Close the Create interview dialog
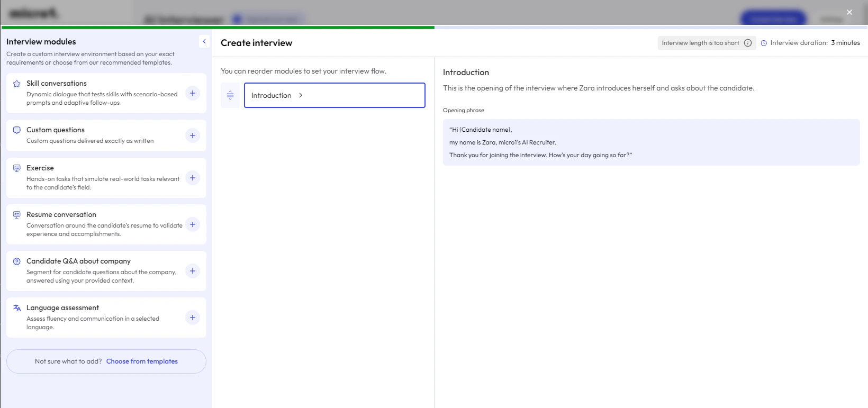Viewport: 868px width, 408px height. click(x=849, y=12)
